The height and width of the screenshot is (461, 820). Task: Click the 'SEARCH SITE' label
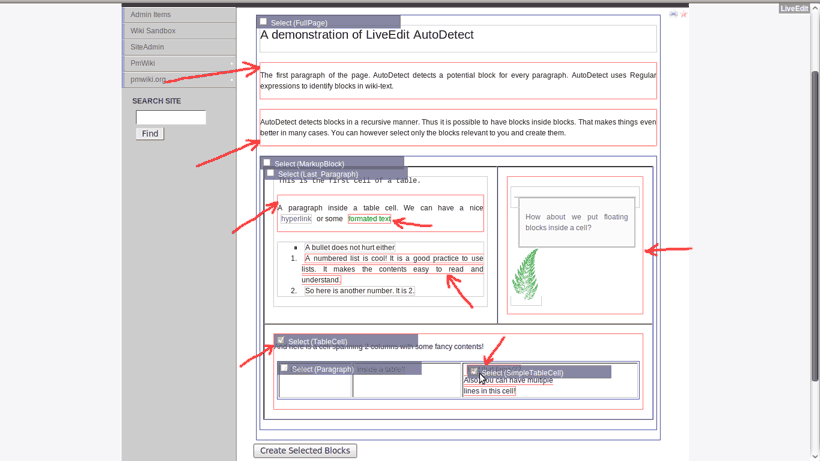[x=156, y=101]
